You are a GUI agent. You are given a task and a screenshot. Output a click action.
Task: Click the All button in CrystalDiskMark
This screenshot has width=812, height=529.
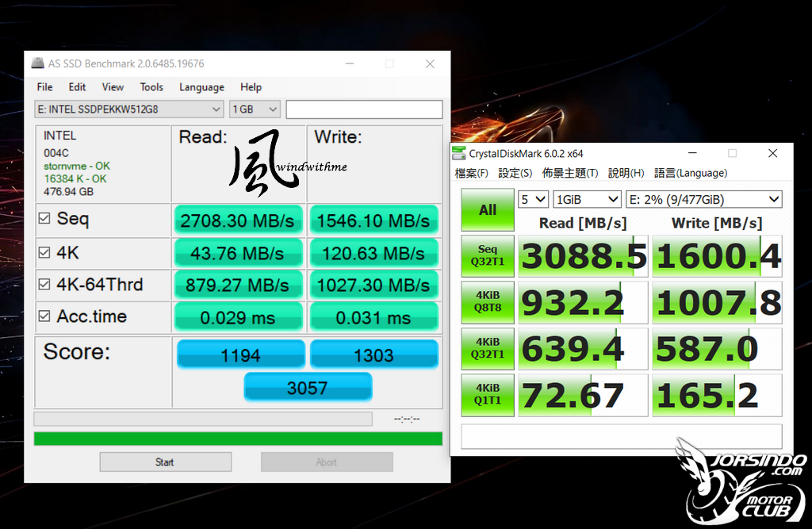[x=488, y=210]
